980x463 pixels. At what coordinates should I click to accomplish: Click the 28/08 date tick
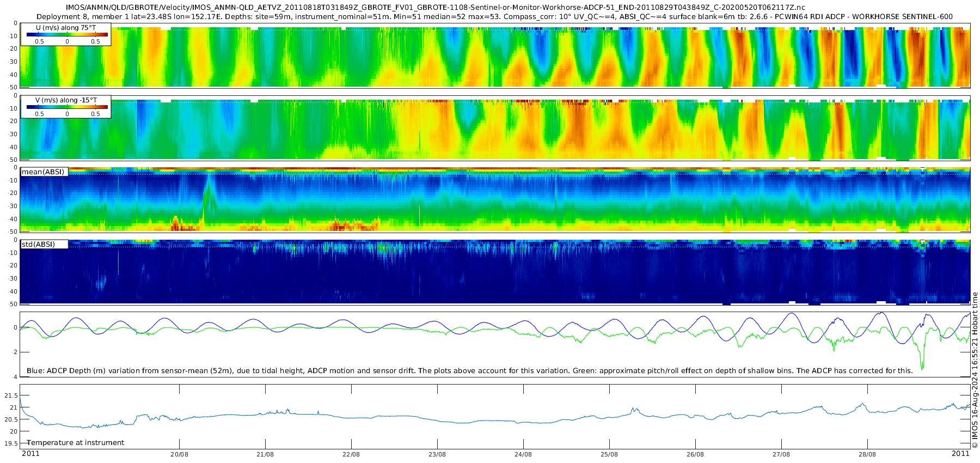tap(867, 454)
